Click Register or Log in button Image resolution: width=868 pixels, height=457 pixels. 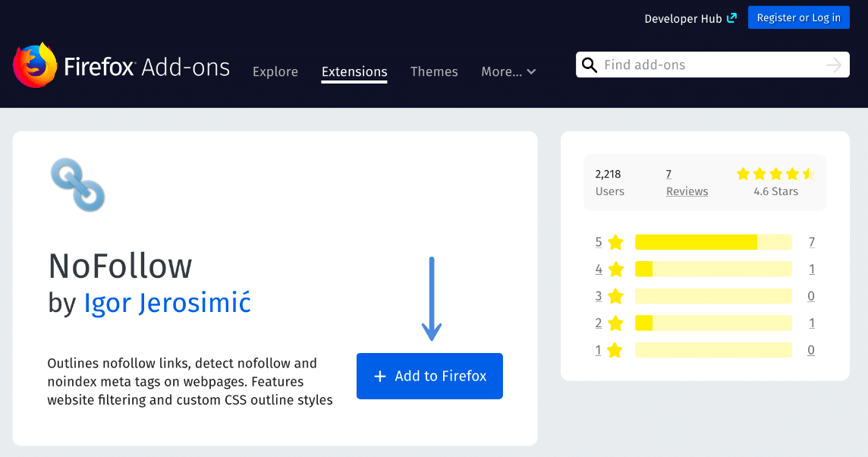pyautogui.click(x=799, y=17)
